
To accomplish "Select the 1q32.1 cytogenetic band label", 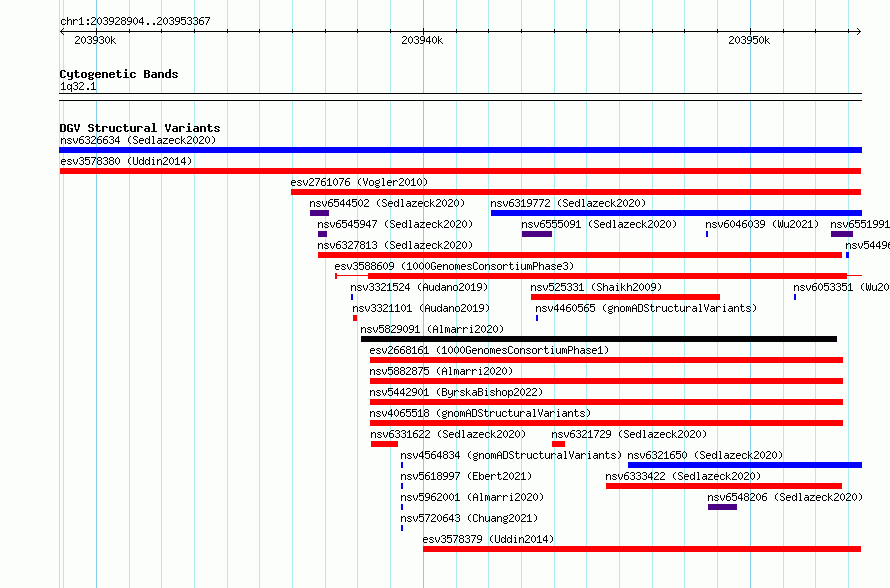I will [78, 86].
